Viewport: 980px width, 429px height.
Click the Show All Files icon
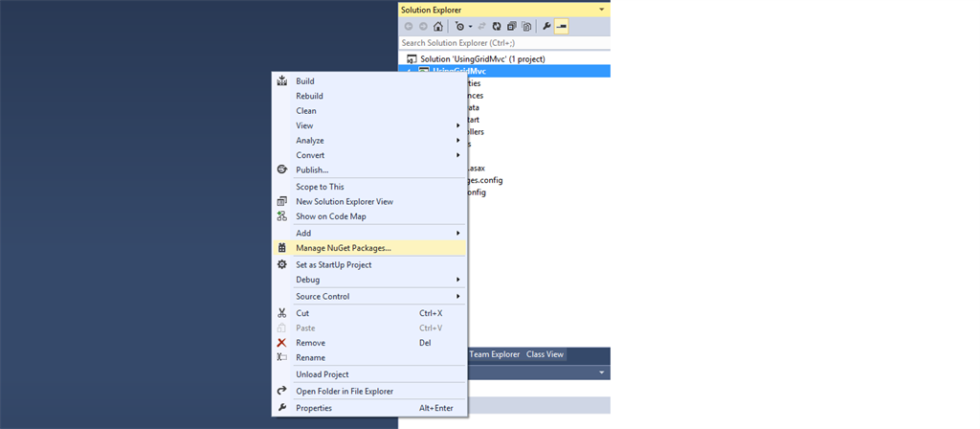527,26
